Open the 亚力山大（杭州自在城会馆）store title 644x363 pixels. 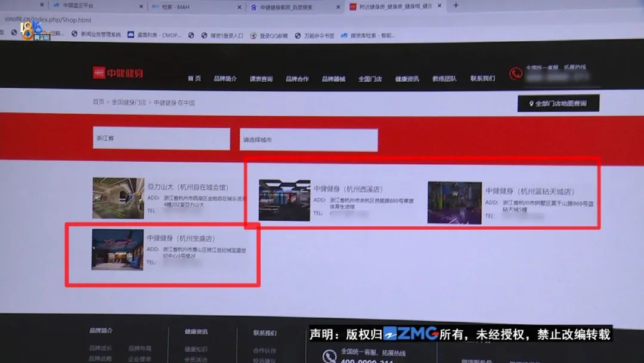tap(188, 187)
